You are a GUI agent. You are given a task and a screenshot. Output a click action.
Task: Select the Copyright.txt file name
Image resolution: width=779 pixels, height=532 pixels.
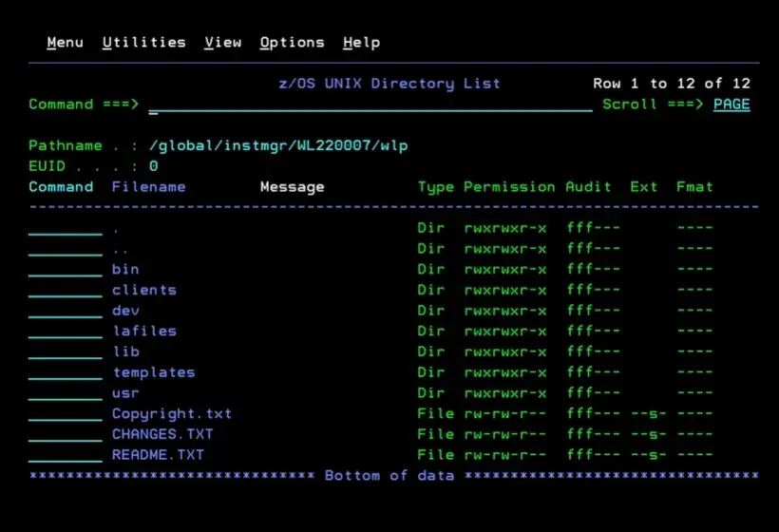tap(172, 414)
